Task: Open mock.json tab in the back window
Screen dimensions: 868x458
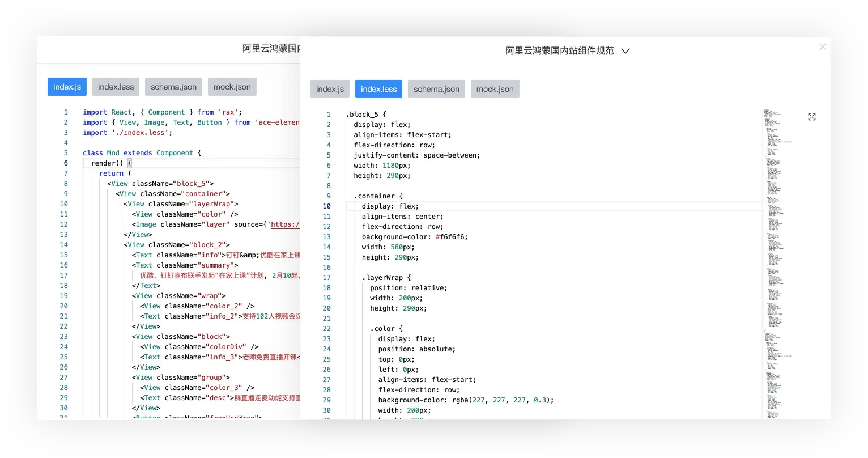Action: [232, 87]
